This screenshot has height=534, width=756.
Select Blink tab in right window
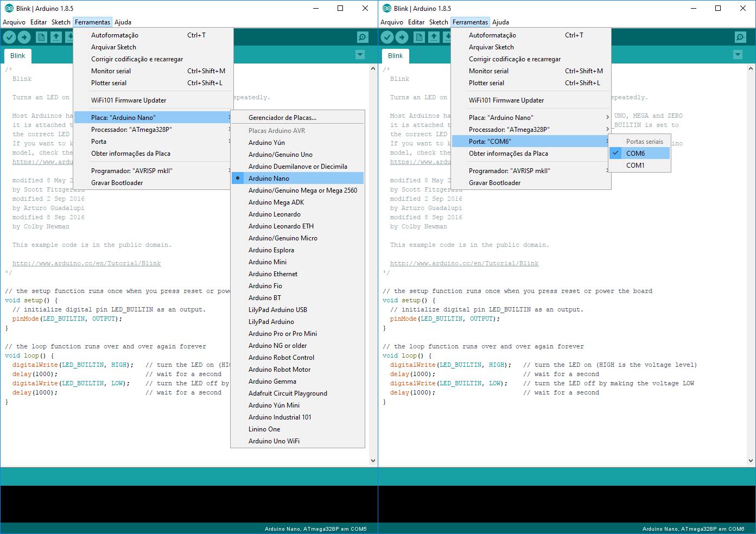pyautogui.click(x=396, y=56)
